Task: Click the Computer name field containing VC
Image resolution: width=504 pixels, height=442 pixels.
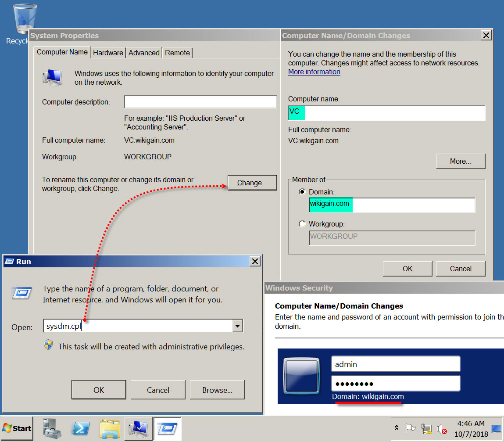Action: pyautogui.click(x=387, y=113)
